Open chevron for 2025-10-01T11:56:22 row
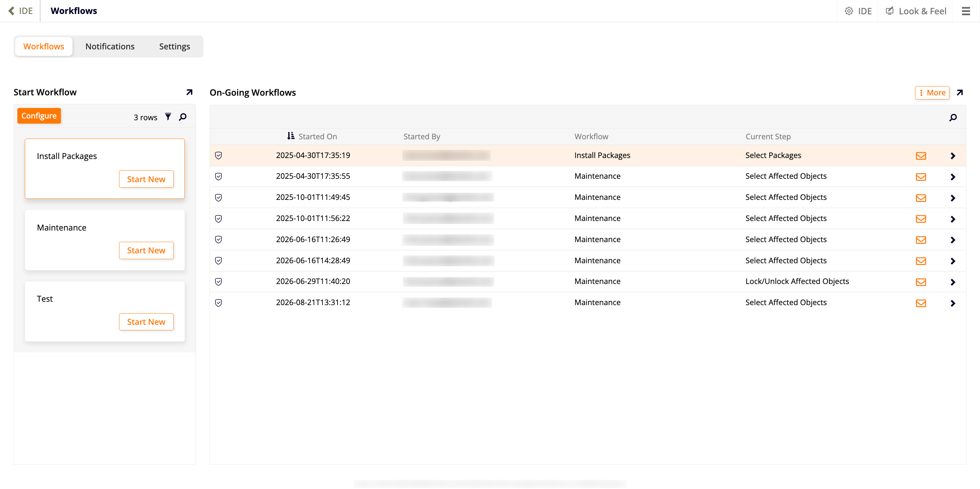 [953, 219]
